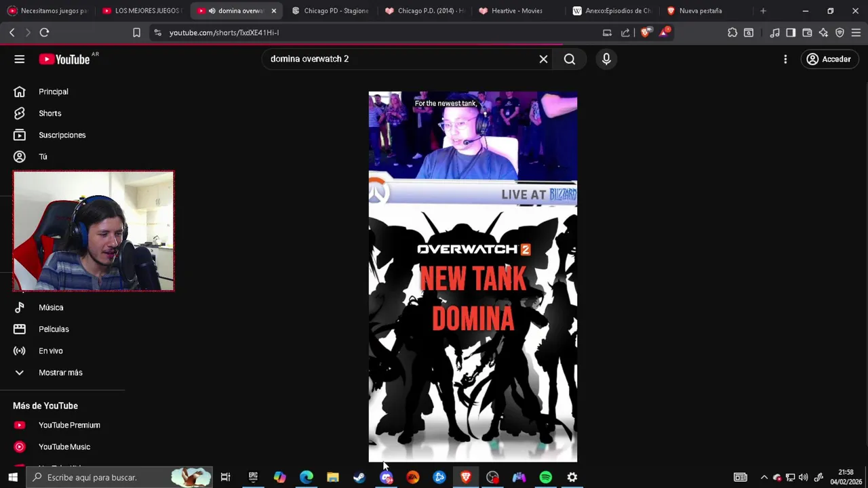The image size is (868, 488).
Task: Open news widget on taskbar
Action: pyautogui.click(x=741, y=477)
